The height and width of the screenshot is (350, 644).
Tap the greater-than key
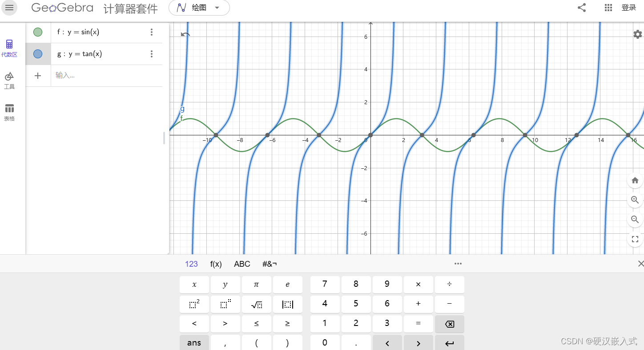pos(225,324)
